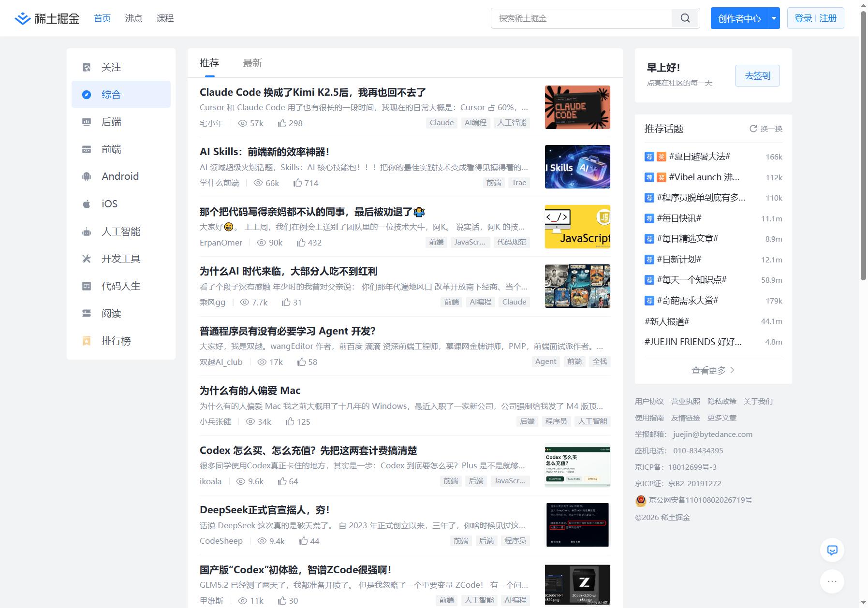The image size is (868, 608).
Task: Click views eye icon on Mac article
Action: click(x=250, y=421)
